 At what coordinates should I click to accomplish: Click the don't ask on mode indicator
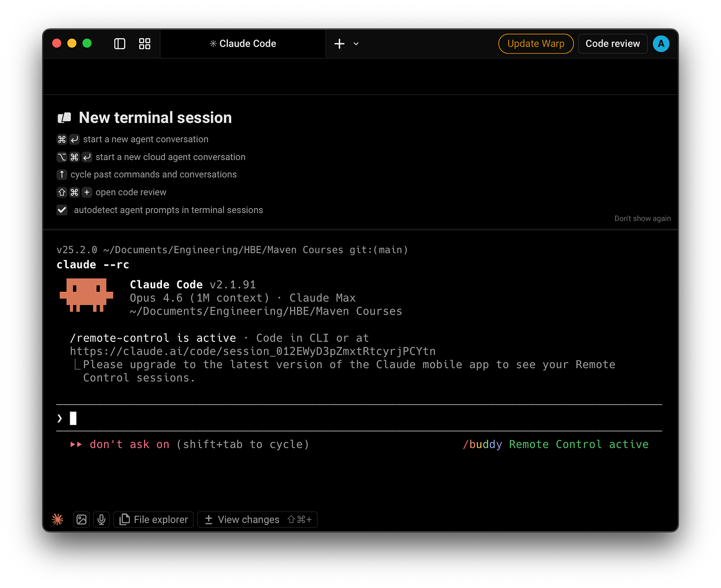[129, 444]
